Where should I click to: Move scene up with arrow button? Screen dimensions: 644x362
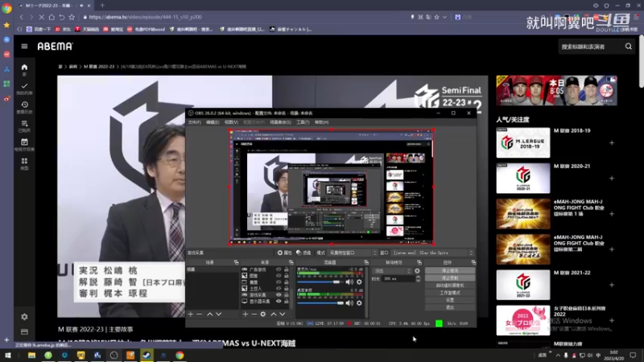[209, 314]
